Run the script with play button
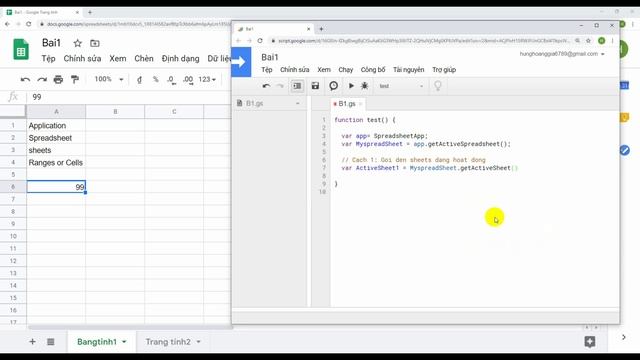 [x=351, y=86]
